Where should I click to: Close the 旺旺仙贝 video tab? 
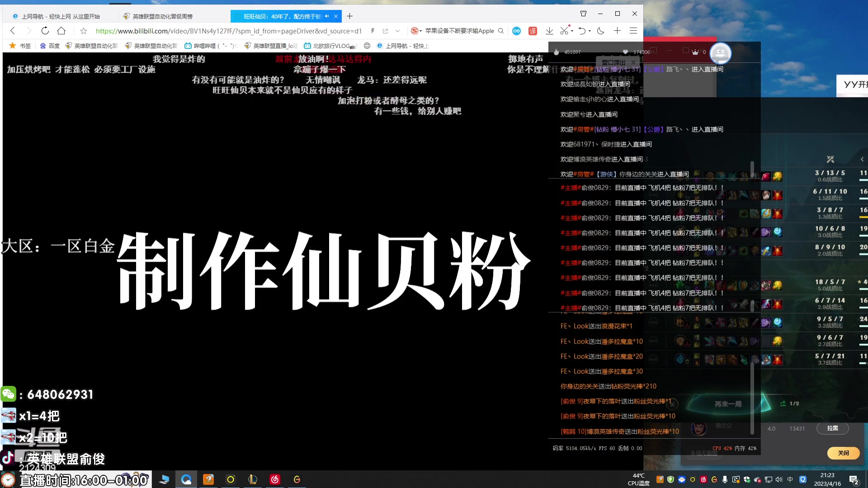click(x=336, y=16)
